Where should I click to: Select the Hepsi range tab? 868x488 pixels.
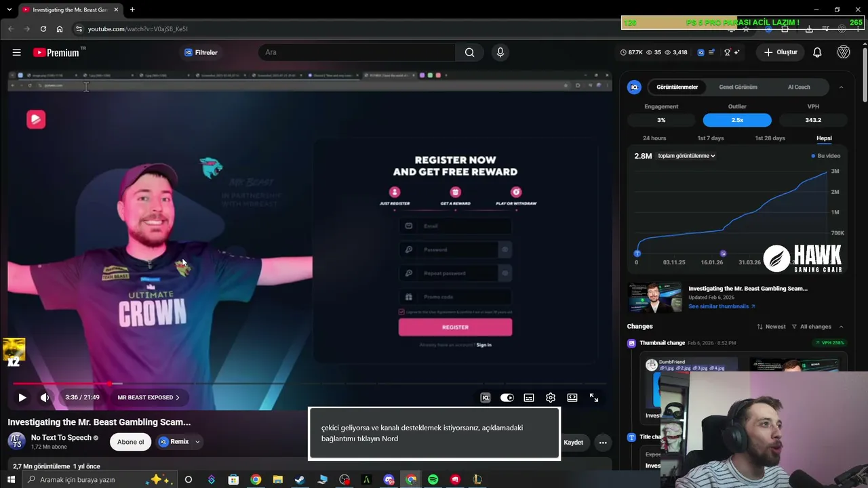[824, 138]
